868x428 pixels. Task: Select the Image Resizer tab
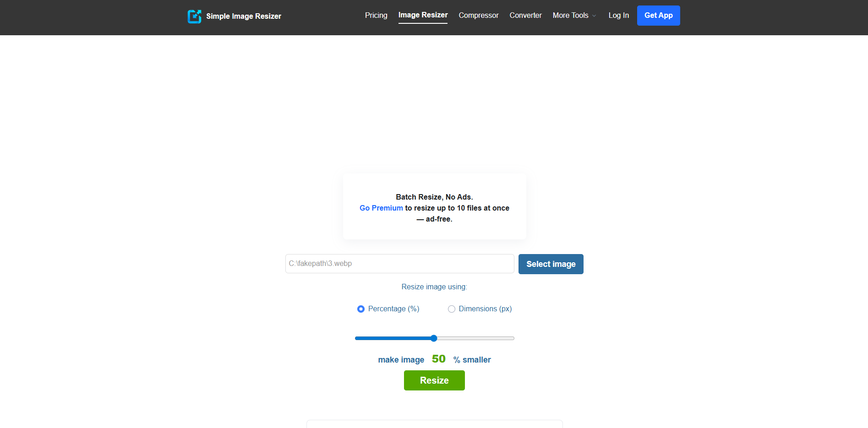423,14
